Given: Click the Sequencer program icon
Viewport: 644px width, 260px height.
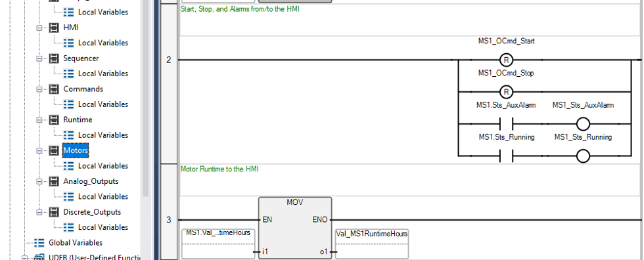Looking at the screenshot, I should pyautogui.click(x=54, y=58).
